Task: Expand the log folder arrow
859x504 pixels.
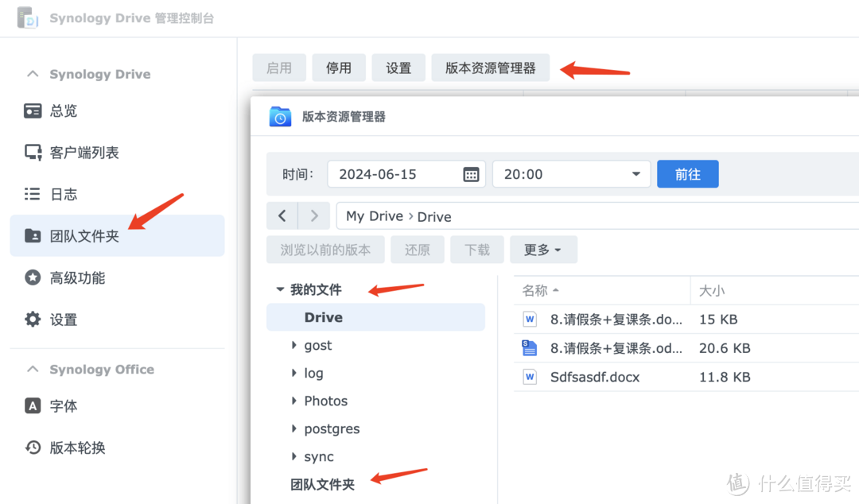Action: pyautogui.click(x=294, y=373)
